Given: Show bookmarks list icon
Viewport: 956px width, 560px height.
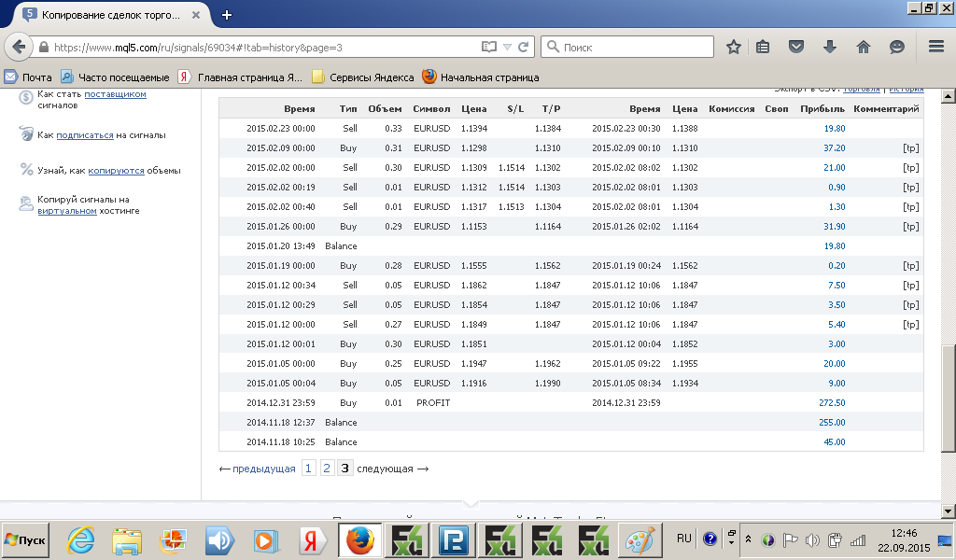Looking at the screenshot, I should pyautogui.click(x=763, y=47).
